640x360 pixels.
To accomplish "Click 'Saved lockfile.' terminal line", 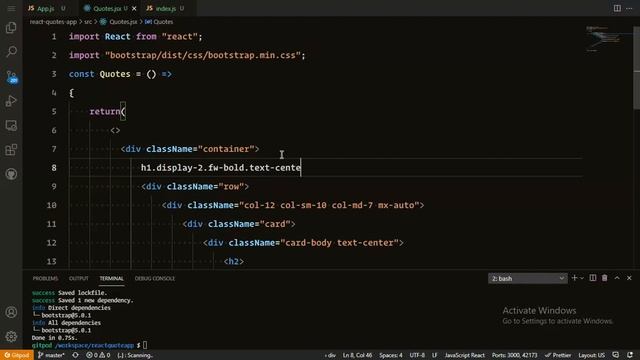I will click(x=82, y=293).
